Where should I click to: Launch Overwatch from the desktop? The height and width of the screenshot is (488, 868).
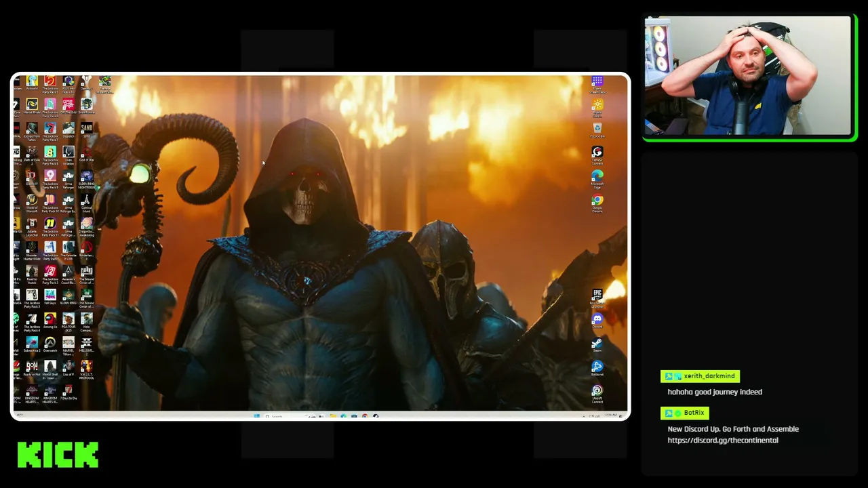(50, 346)
